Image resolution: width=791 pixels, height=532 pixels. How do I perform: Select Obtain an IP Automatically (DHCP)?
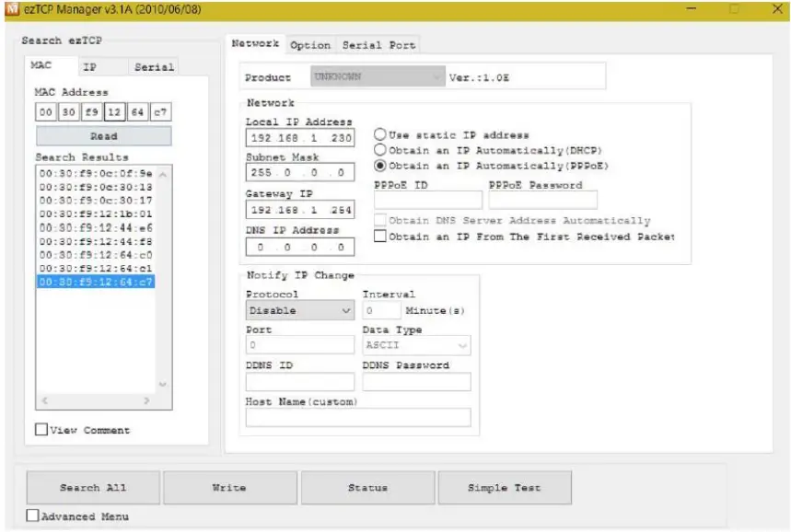[378, 149]
